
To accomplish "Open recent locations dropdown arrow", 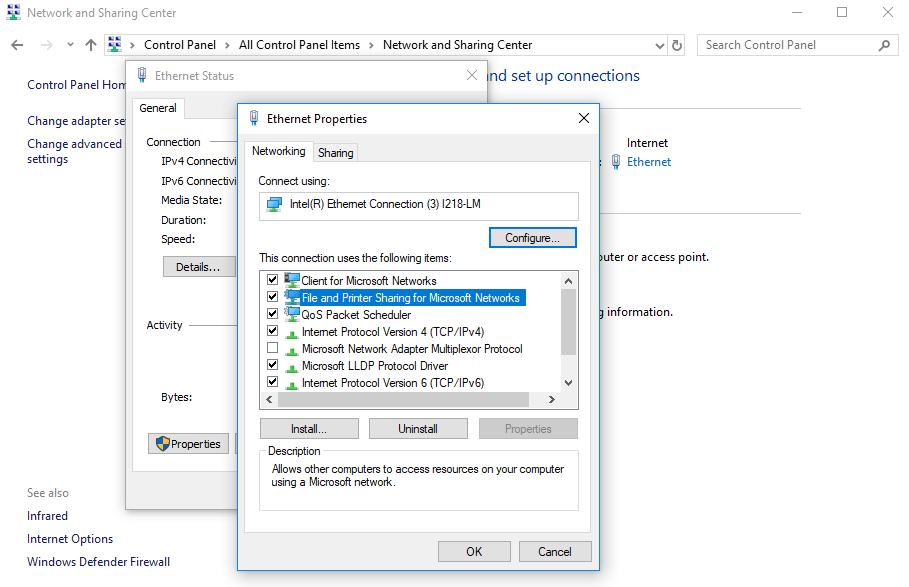I will pyautogui.click(x=70, y=45).
